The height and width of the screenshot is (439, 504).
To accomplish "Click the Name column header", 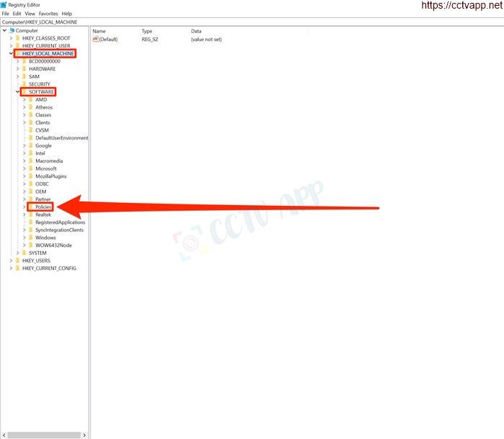I will pyautogui.click(x=99, y=31).
